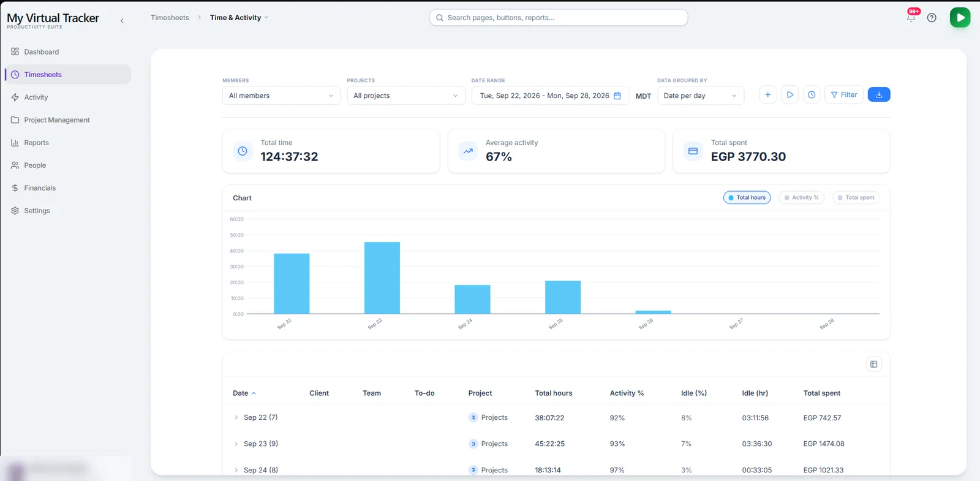Open the All members dropdown
Image resolution: width=980 pixels, height=481 pixels.
pyautogui.click(x=281, y=96)
